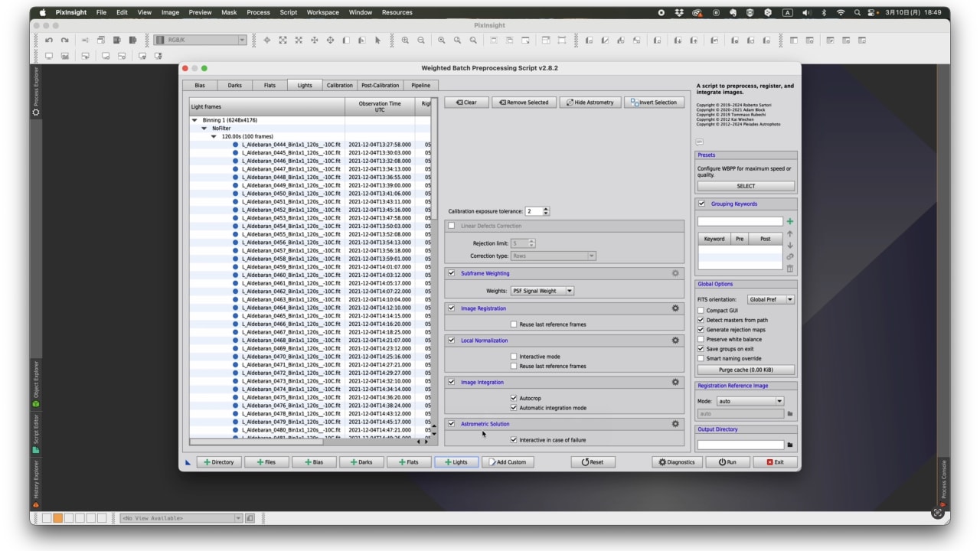Select the arrow pointer tool in toolbar
This screenshot has height=551, width=980.
click(x=377, y=40)
